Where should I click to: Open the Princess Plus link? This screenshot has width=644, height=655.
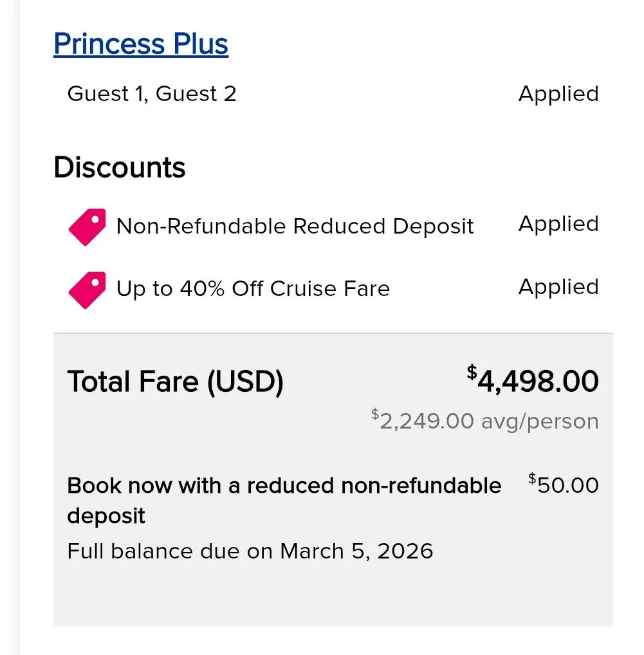pos(141,44)
